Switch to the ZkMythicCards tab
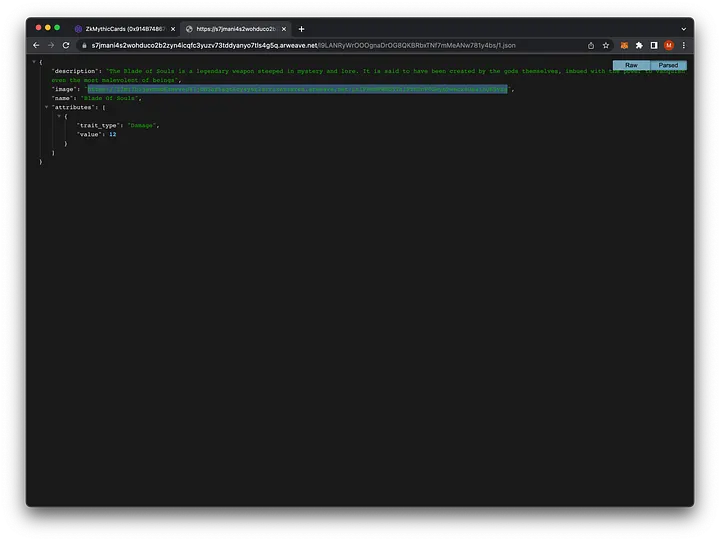 [122, 29]
